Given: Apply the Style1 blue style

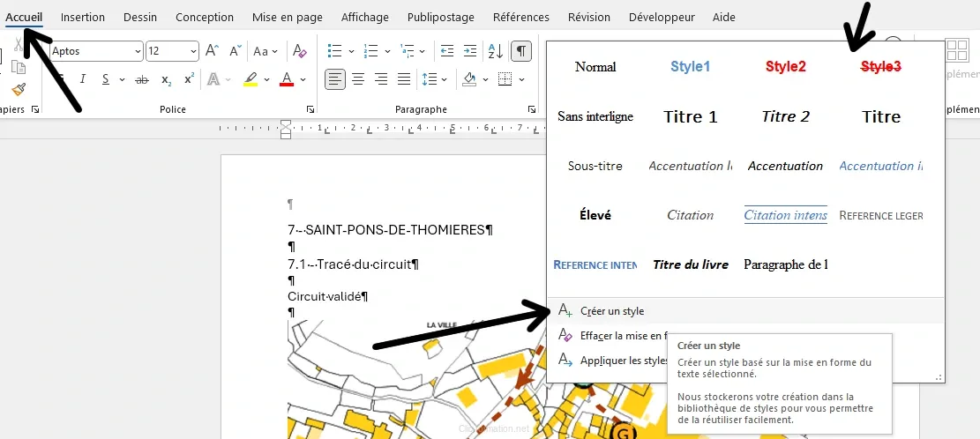Looking at the screenshot, I should pos(690,67).
